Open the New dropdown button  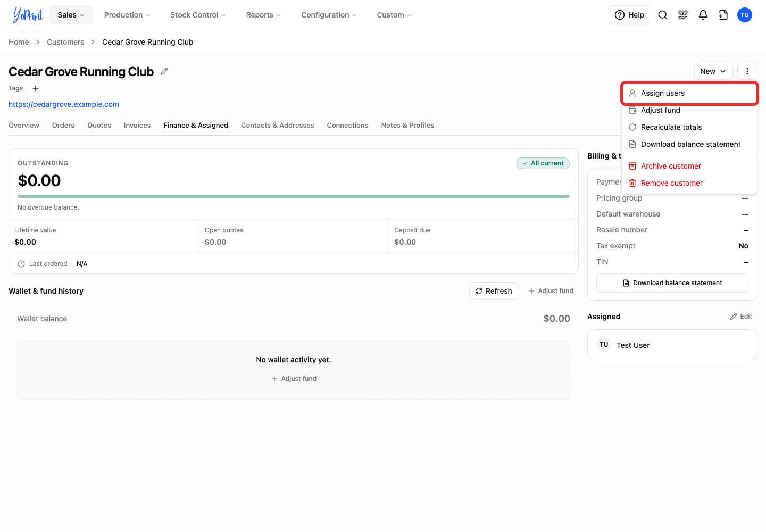[x=713, y=71]
